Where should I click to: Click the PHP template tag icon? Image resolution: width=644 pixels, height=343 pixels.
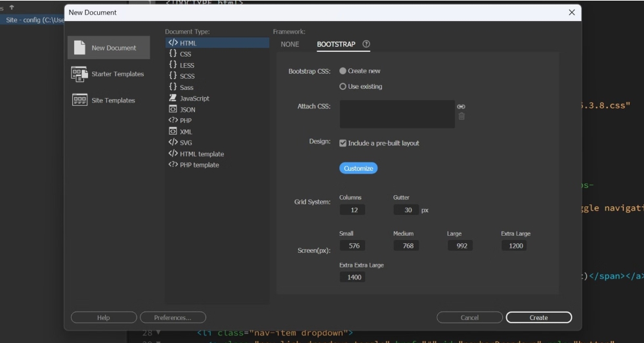click(x=173, y=164)
